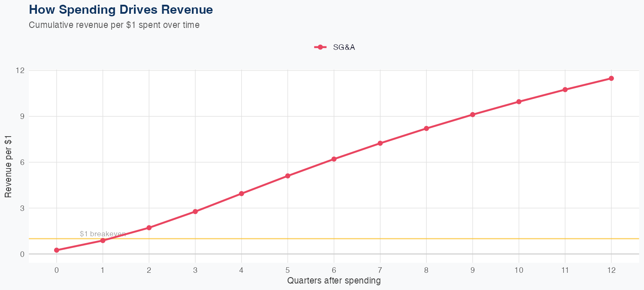Viewport: 644px width, 290px height.
Task: Pick the data point at quarter 5
Action: coord(288,176)
